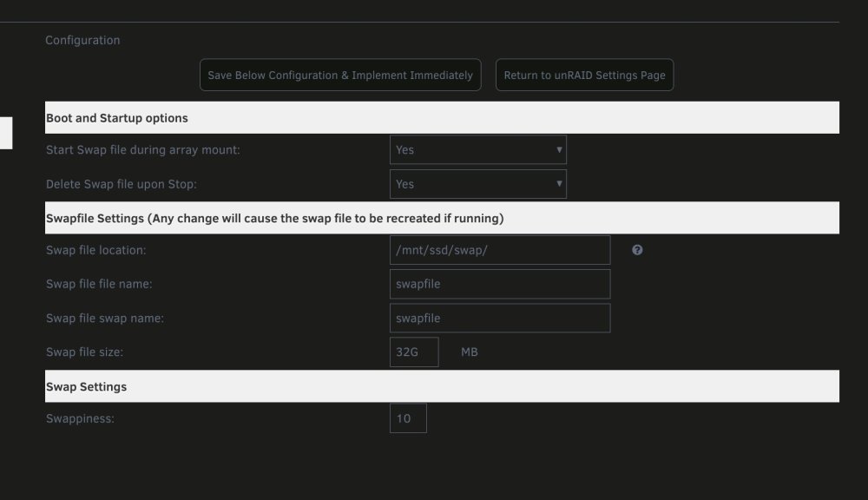Click the Swap Settings section header
Screen dimensions: 868x500
(442, 386)
